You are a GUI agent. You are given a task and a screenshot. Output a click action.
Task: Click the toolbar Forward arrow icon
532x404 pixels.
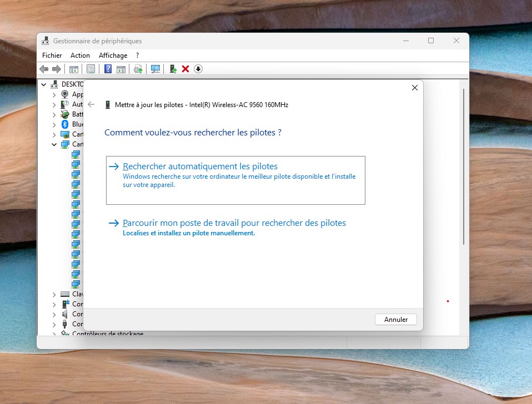click(x=57, y=69)
